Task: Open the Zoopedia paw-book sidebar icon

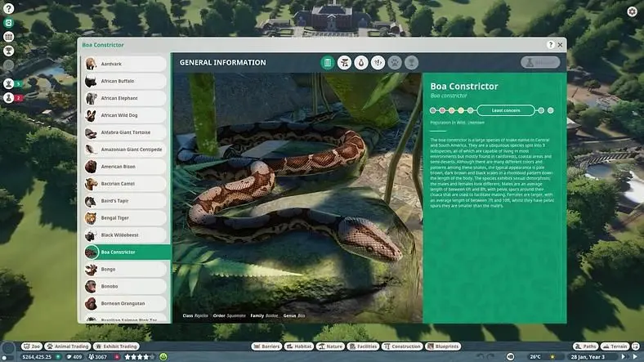Action: [x=8, y=23]
